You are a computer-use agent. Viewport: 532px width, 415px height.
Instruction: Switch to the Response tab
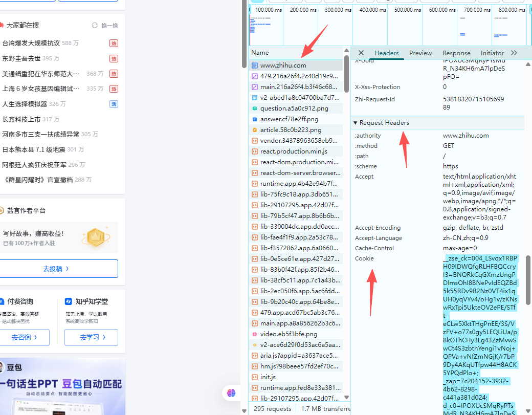click(456, 53)
